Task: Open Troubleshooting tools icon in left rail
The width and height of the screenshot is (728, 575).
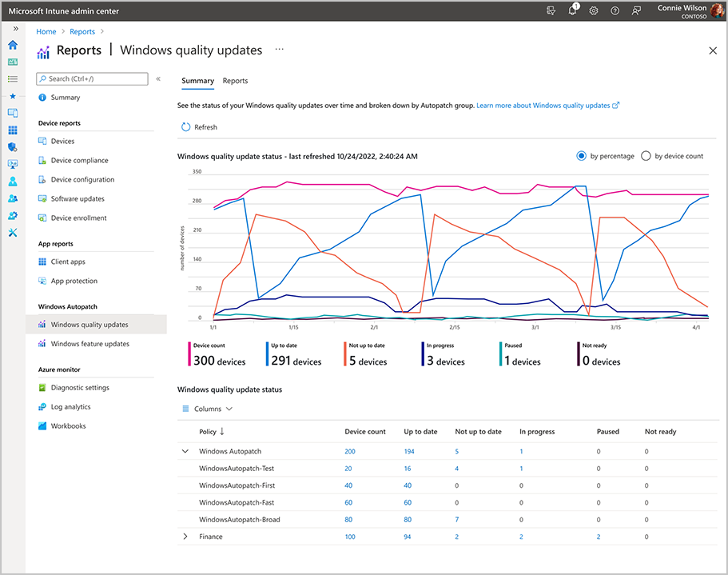Action: pos(13,233)
